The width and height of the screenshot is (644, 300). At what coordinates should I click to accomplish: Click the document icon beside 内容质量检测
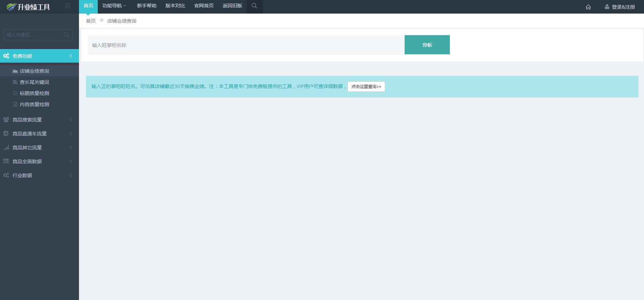(15, 104)
